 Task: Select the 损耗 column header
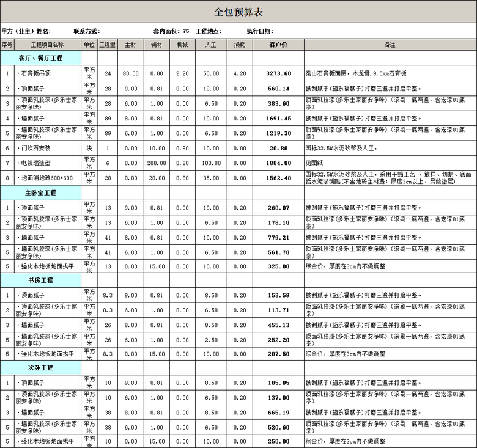[x=240, y=45]
